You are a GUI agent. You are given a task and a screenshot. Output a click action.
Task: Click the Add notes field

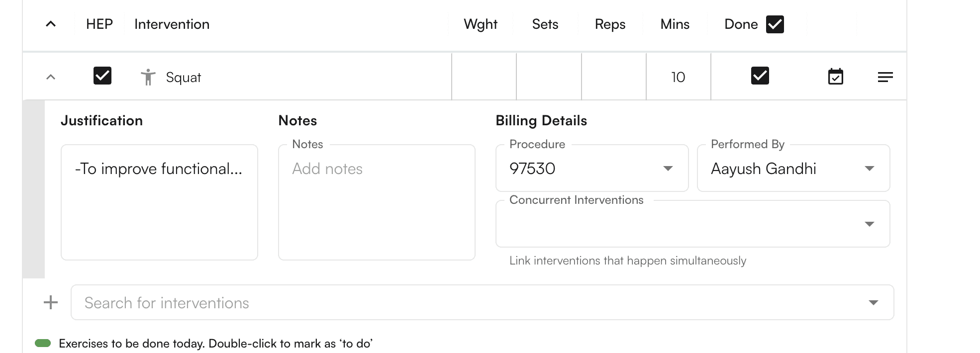click(x=377, y=169)
